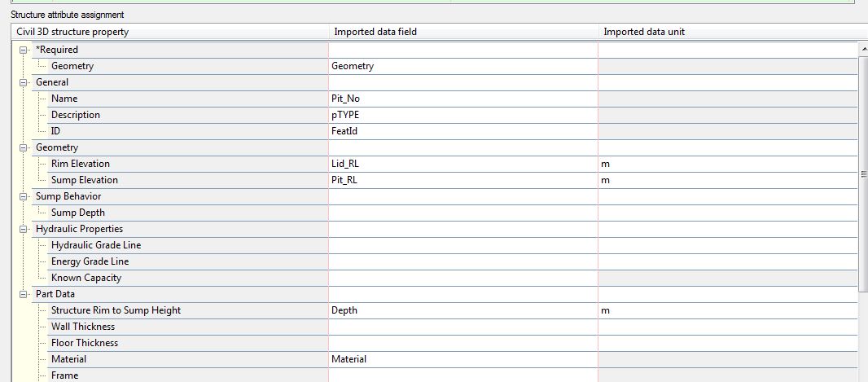Select the Description property row
Image resolution: width=868 pixels, height=382 pixels.
pyautogui.click(x=188, y=115)
